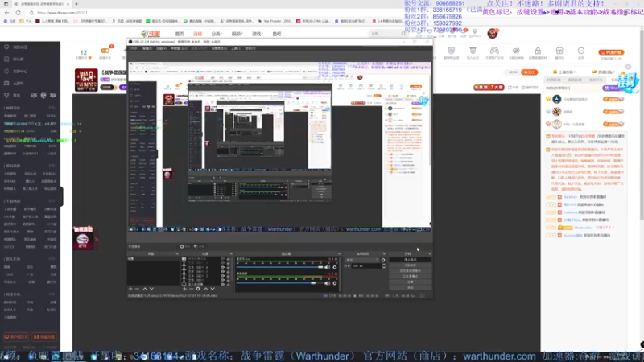Expand the 视频 dropdown in Douyu navigation
This screenshot has width=644, height=362.
(x=237, y=34)
